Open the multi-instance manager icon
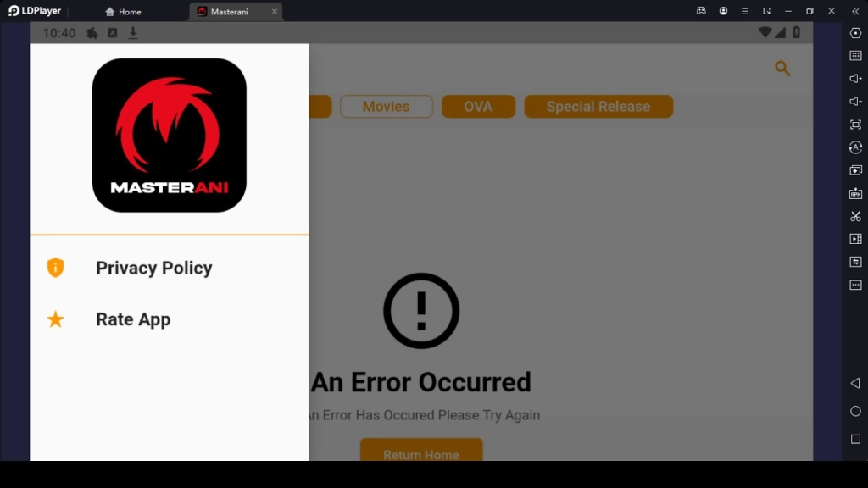Screen dimensions: 868x488 pyautogui.click(x=855, y=170)
